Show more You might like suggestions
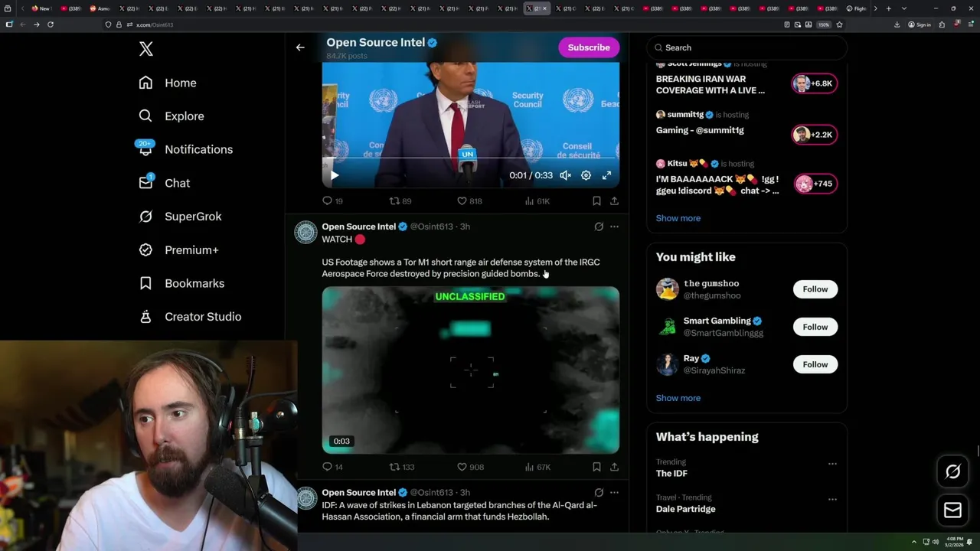Viewport: 980px width, 551px height. click(x=678, y=398)
